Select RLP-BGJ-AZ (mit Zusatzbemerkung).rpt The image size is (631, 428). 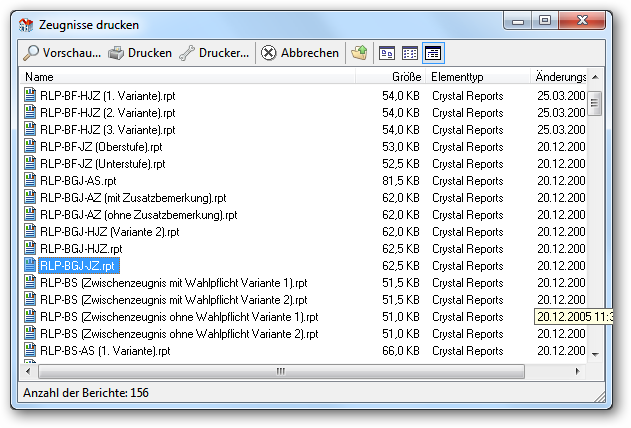(133, 198)
